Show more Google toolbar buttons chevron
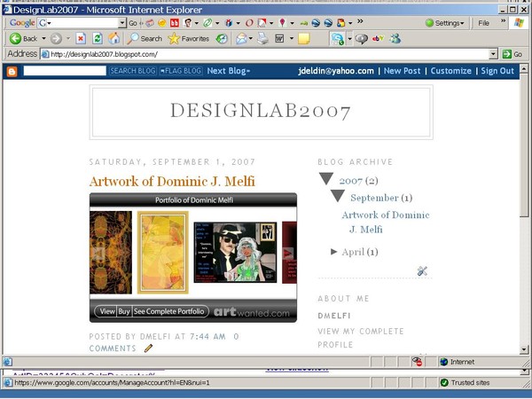 [x=360, y=21]
